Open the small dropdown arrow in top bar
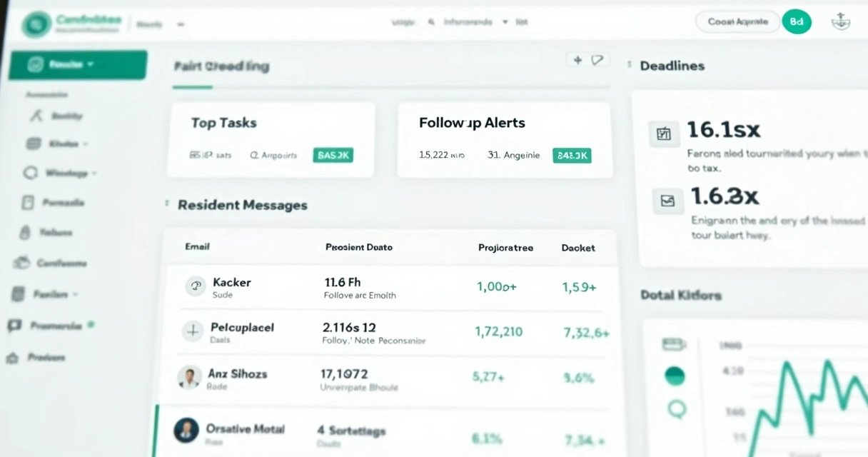 pyautogui.click(x=505, y=22)
